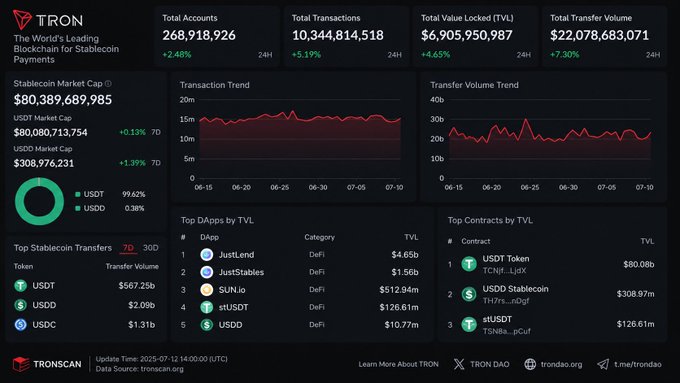Click the contract address TH7rs...nDgf
The width and height of the screenshot is (680, 383).
(506, 301)
